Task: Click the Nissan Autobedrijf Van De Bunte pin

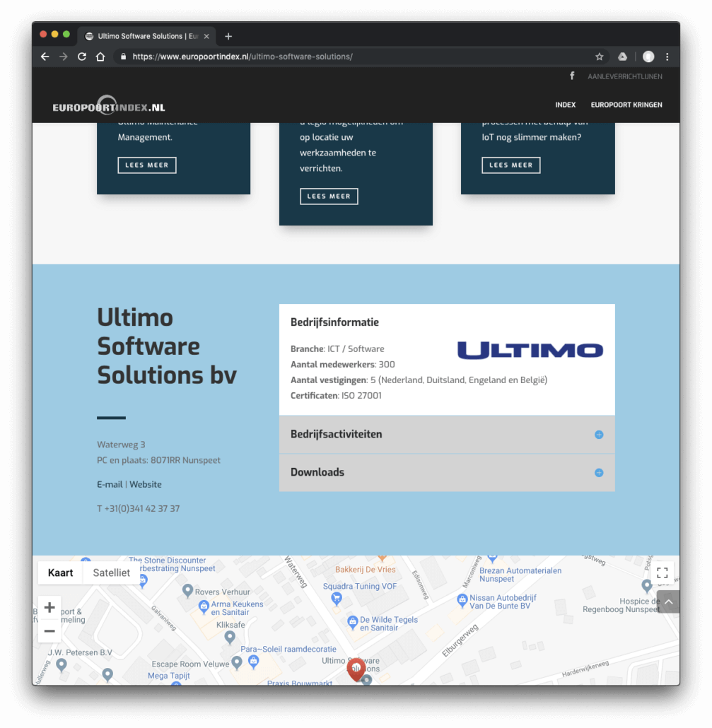Action: 462,600
